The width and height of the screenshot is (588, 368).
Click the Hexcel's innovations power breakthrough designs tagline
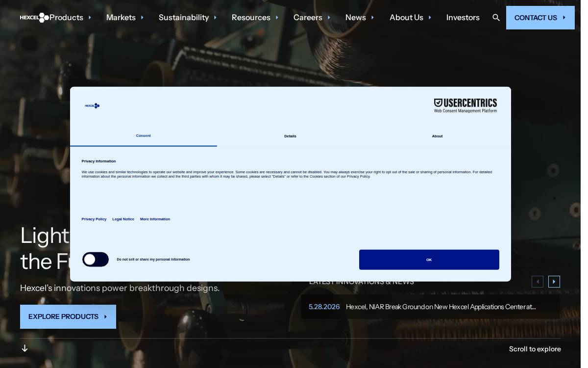click(x=120, y=288)
